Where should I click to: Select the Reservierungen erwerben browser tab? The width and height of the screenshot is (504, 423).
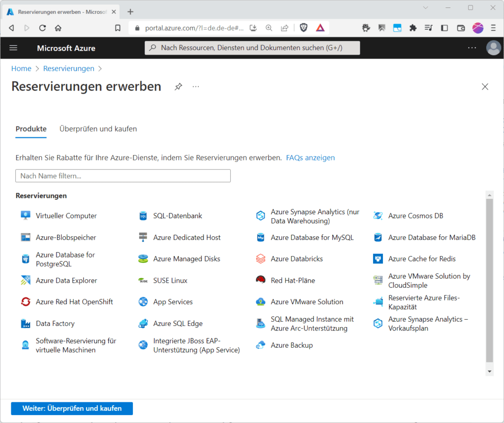pos(62,12)
